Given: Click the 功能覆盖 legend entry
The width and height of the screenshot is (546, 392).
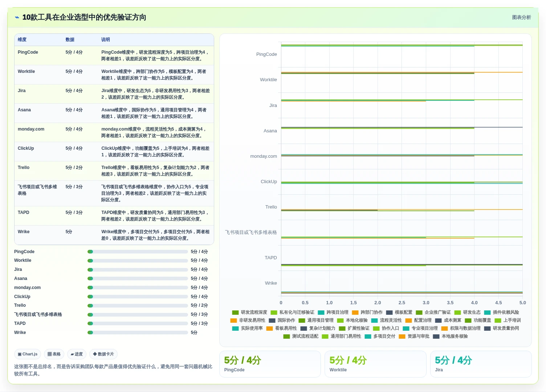Looking at the screenshot, I should tap(478, 320).
